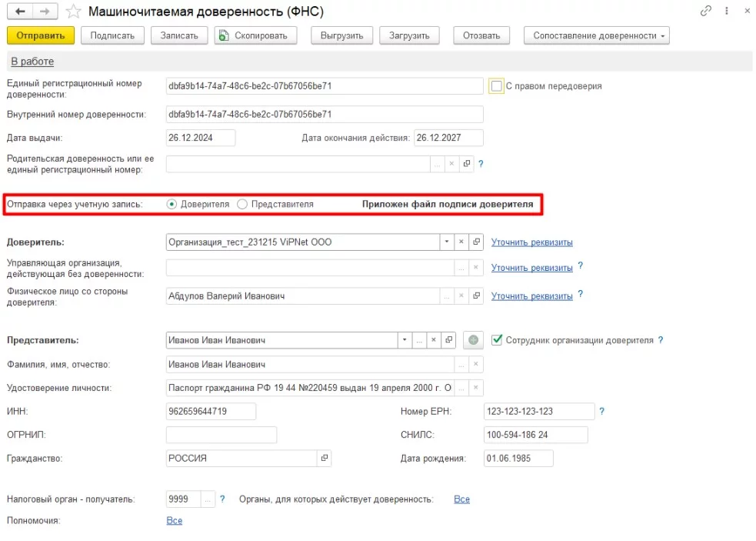Open the parent power of attorney record
Image resolution: width=756 pixels, height=541 pixels.
[466, 164]
